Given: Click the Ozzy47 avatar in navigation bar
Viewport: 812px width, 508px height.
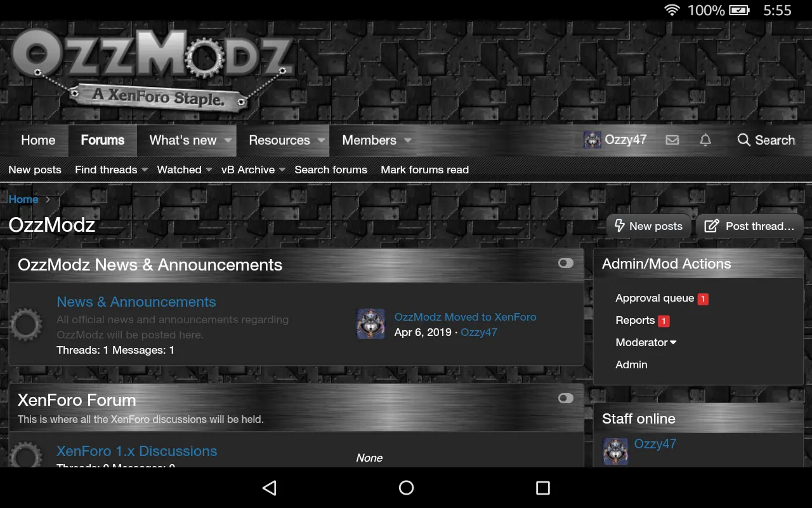Looking at the screenshot, I should pos(593,140).
